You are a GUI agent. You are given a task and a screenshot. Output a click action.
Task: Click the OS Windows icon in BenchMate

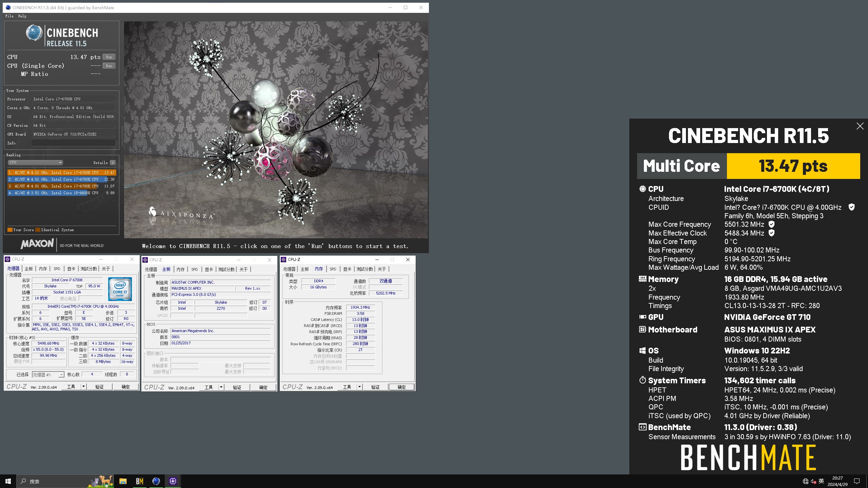(x=643, y=350)
